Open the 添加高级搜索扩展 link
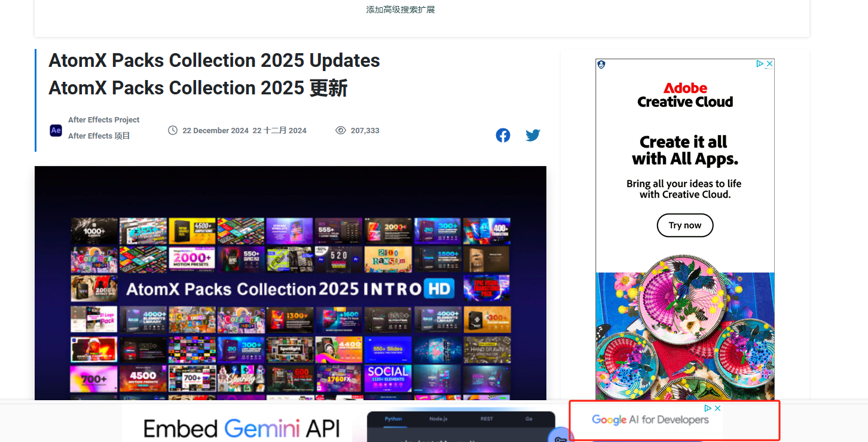This screenshot has width=868, height=442. click(401, 10)
